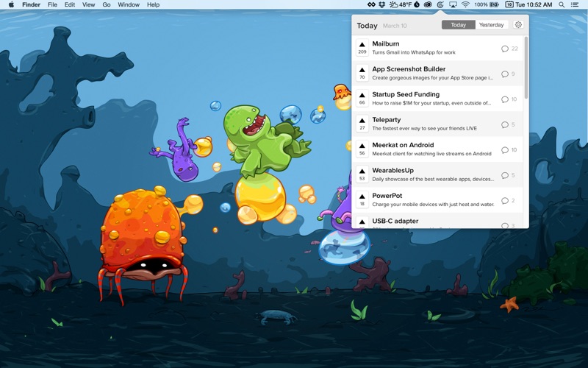Screen dimensions: 588x368
Task: Open the USB-C adapter title
Action: [395, 221]
